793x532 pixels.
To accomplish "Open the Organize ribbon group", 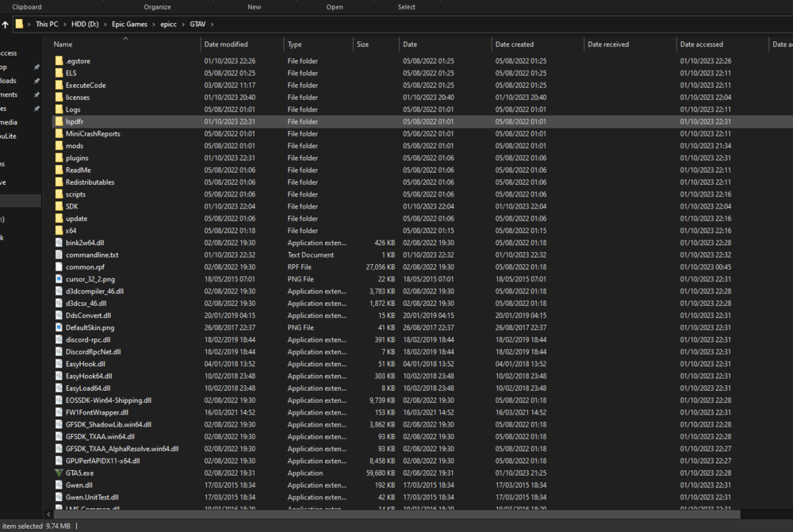I will tap(157, 6).
